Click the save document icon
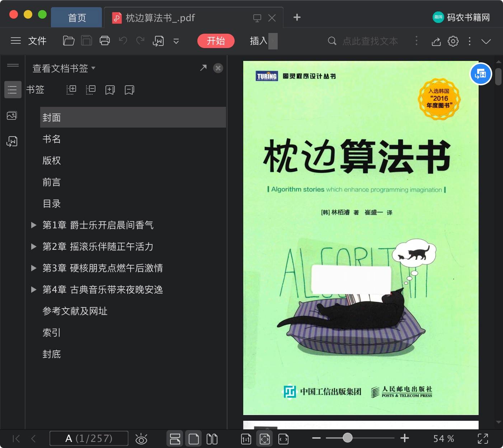 [86, 41]
